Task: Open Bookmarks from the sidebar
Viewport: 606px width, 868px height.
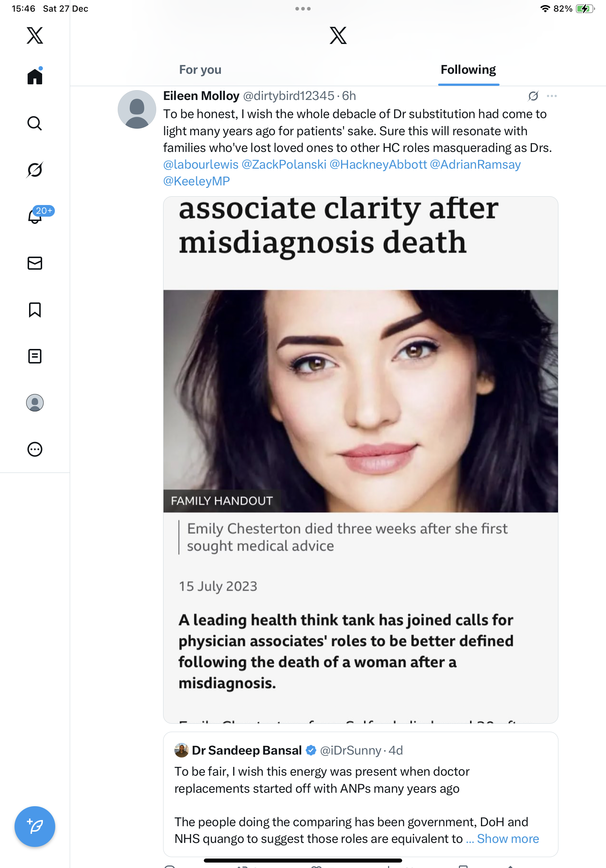Action: point(35,310)
